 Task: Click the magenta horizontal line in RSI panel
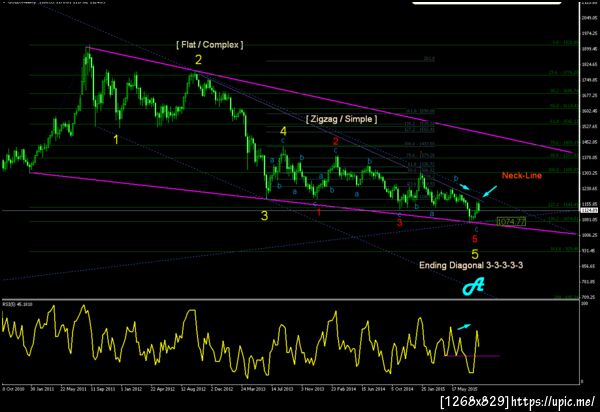tap(472, 356)
